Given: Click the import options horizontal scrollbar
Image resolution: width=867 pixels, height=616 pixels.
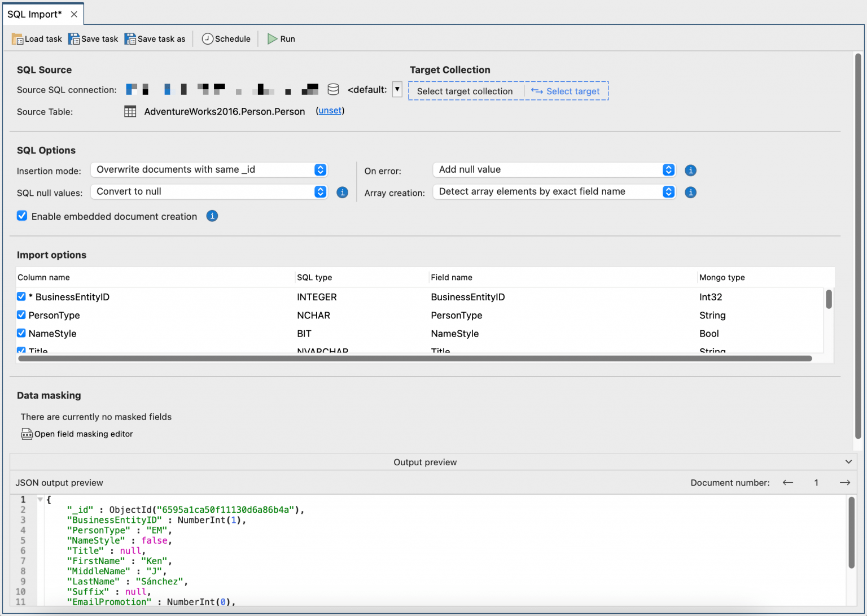Looking at the screenshot, I should [x=415, y=359].
